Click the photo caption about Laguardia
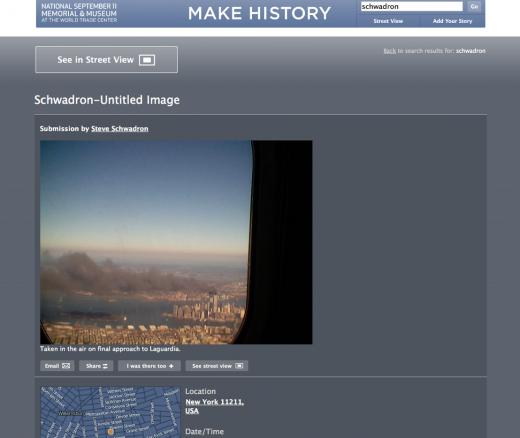This screenshot has height=438, width=520. [110, 349]
